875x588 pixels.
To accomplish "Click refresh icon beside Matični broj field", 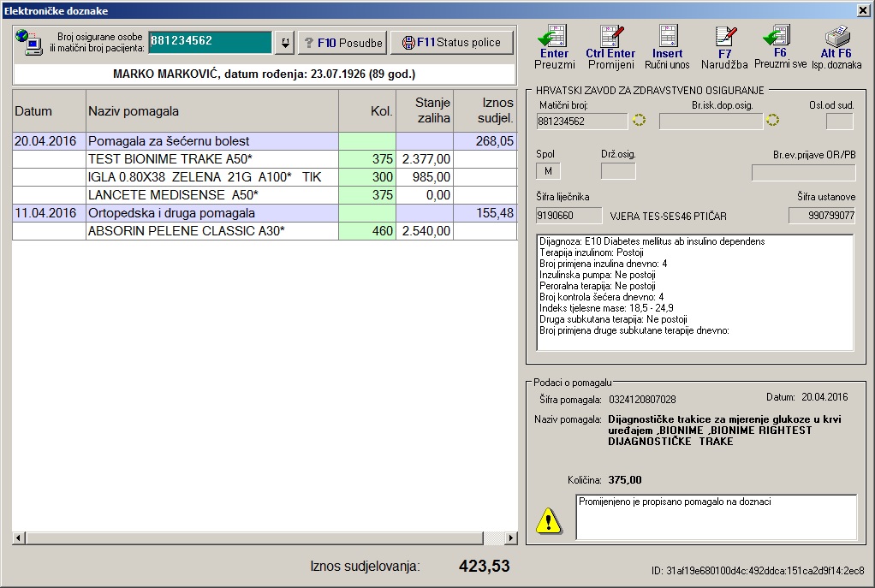I will coord(639,120).
